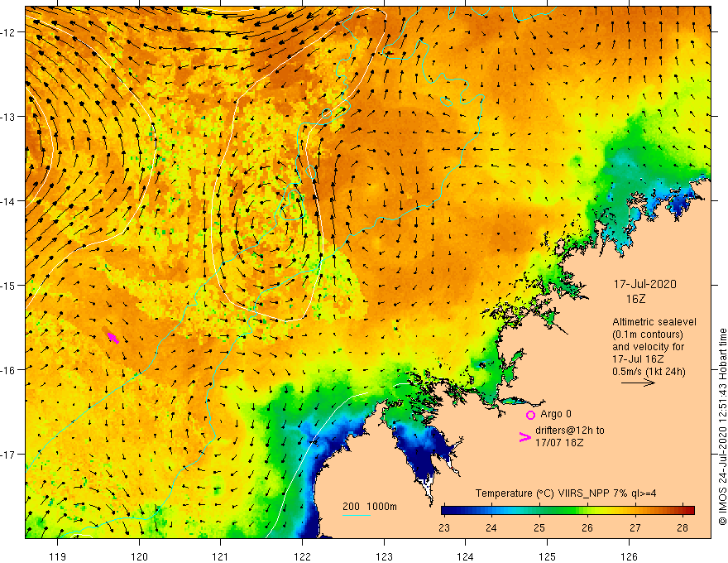Click the 'Argo 0' label

click(556, 414)
